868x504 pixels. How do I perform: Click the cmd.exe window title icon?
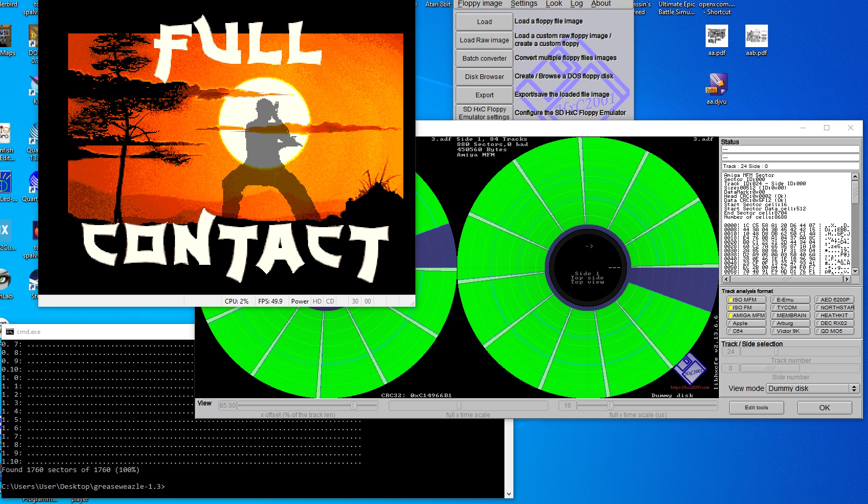coord(10,332)
